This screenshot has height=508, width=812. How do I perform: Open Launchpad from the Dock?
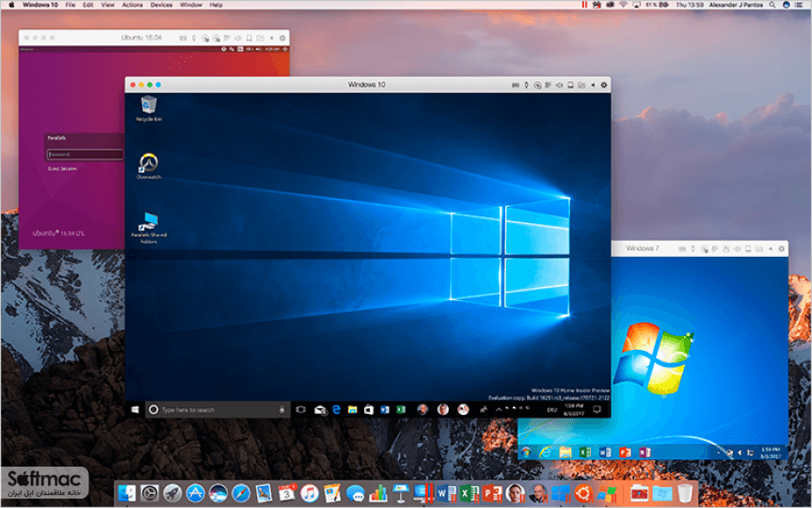tap(172, 493)
